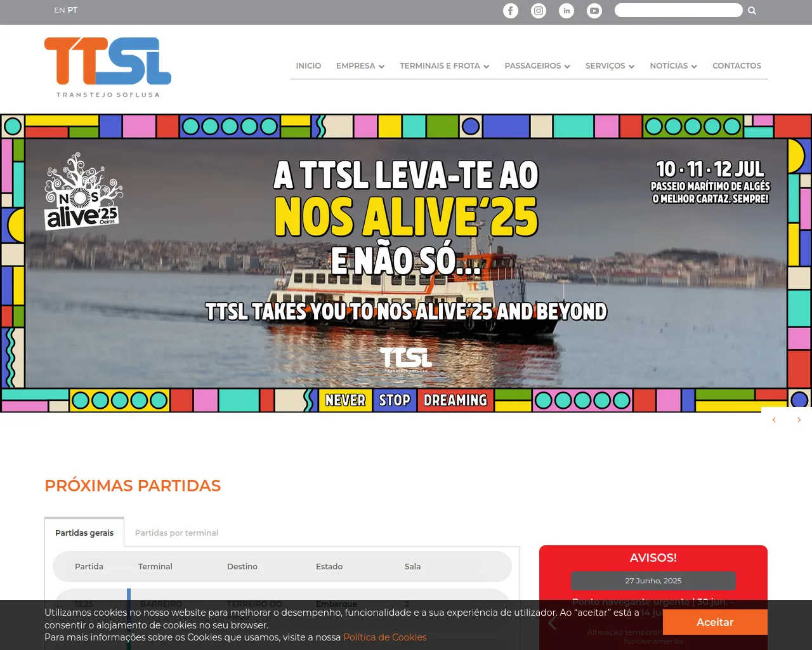The image size is (812, 650).
Task: Click the search magnifier icon
Action: [x=752, y=11]
